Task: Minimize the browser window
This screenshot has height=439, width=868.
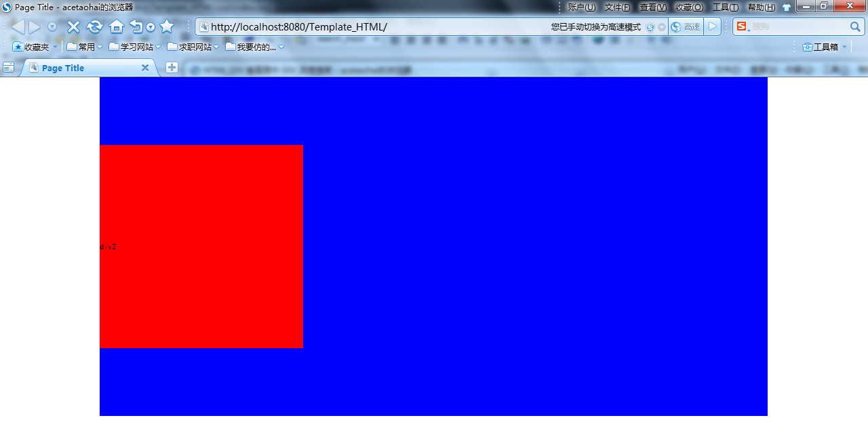Action: 807,6
